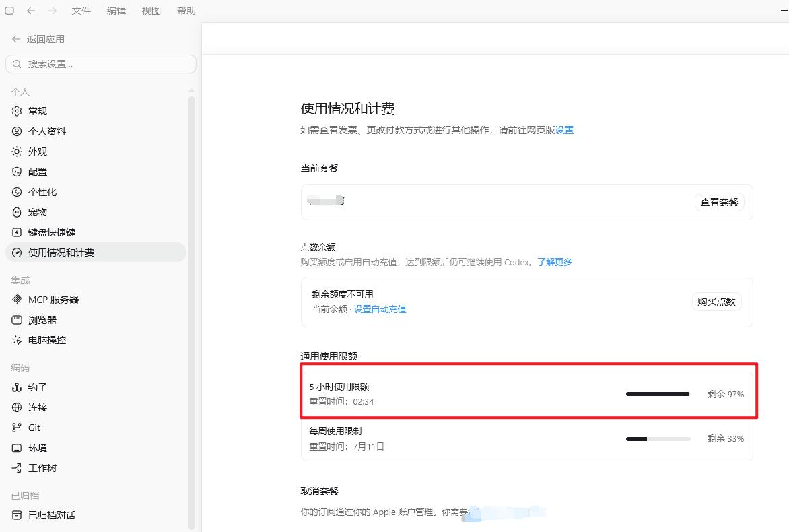This screenshot has width=789, height=532.
Task: Select the 工作树 icon
Action: click(x=17, y=468)
